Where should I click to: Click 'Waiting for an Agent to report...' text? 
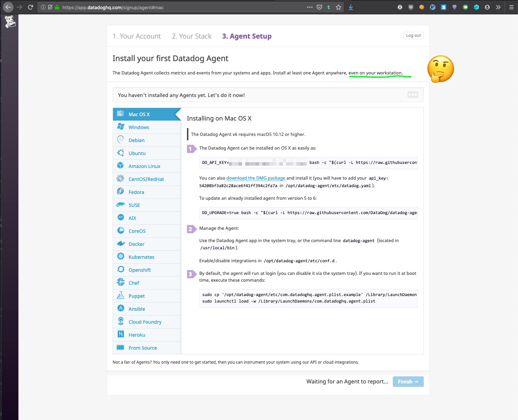pos(347,382)
